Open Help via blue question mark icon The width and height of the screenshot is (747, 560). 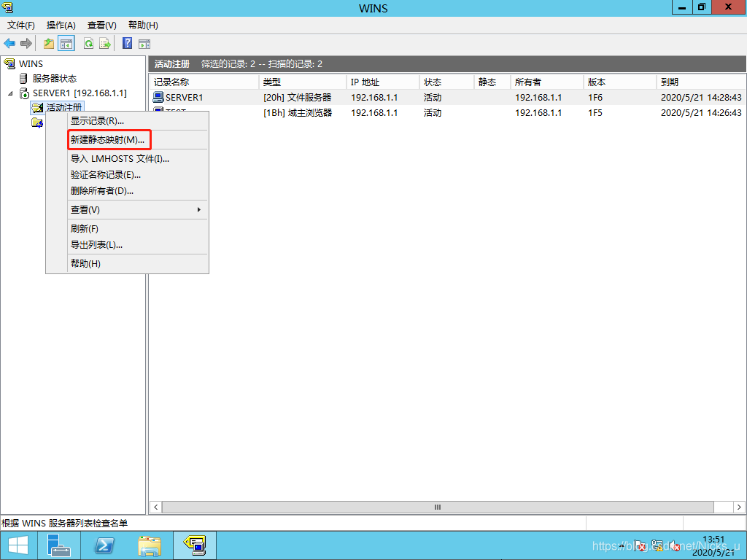[127, 43]
